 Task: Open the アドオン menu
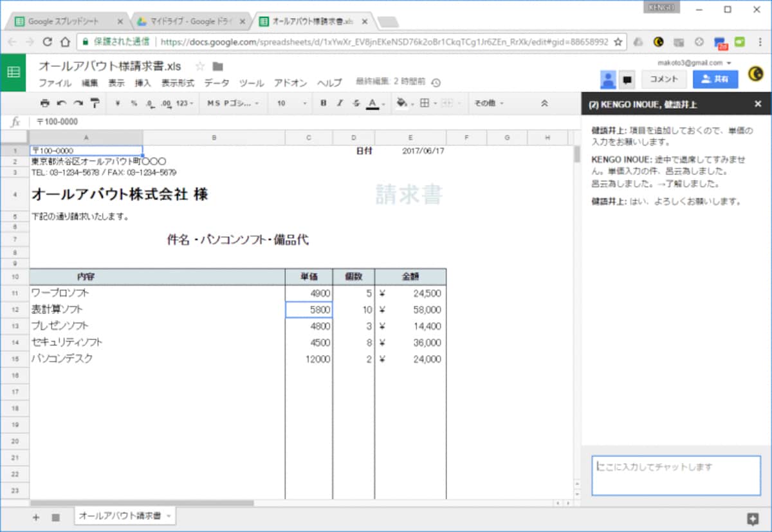point(291,83)
